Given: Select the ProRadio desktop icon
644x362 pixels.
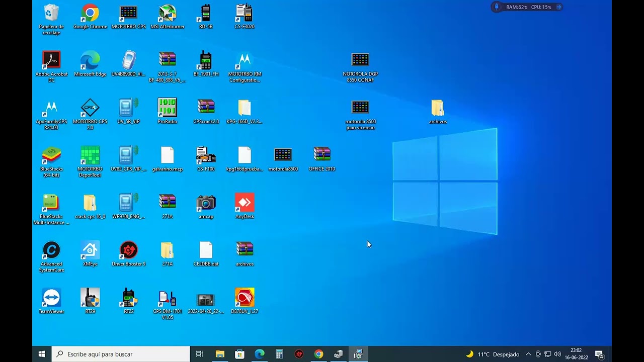Looking at the screenshot, I should 168,111.
